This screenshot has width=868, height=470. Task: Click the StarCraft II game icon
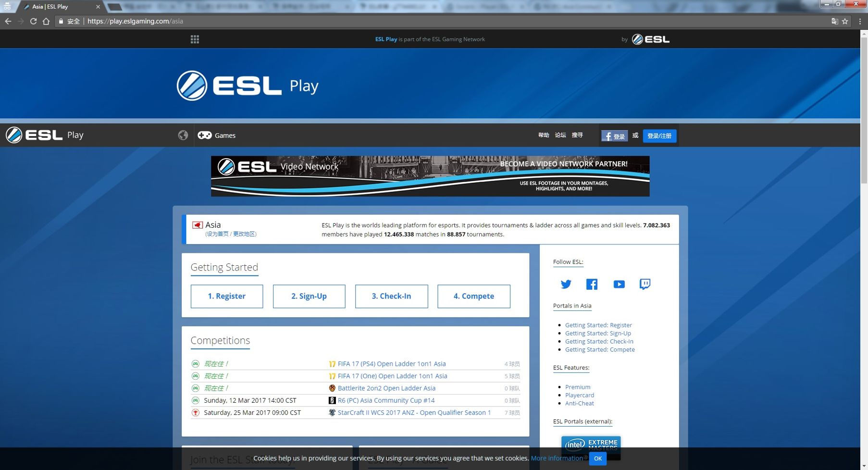(x=332, y=412)
